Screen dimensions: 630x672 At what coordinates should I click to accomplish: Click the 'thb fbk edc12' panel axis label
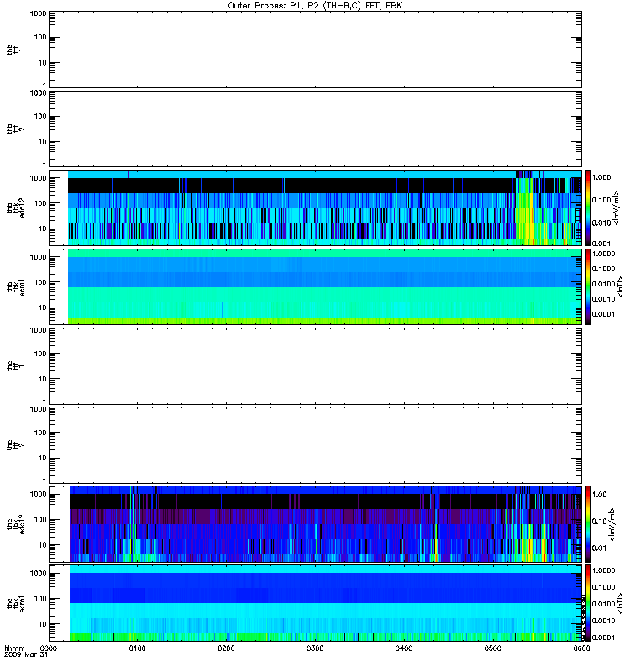[x=16, y=207]
